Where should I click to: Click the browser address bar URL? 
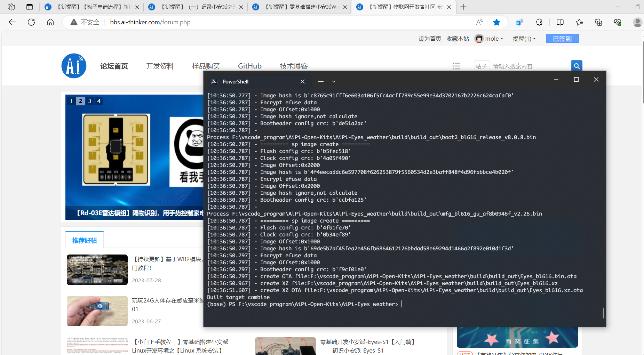[x=150, y=22]
